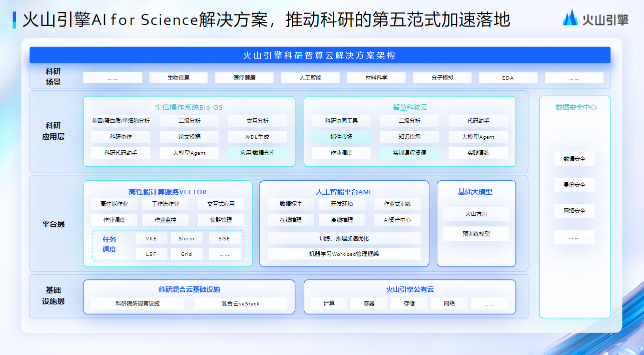Select the VKE scheduler box
This screenshot has height=355, width=644.
151,238
